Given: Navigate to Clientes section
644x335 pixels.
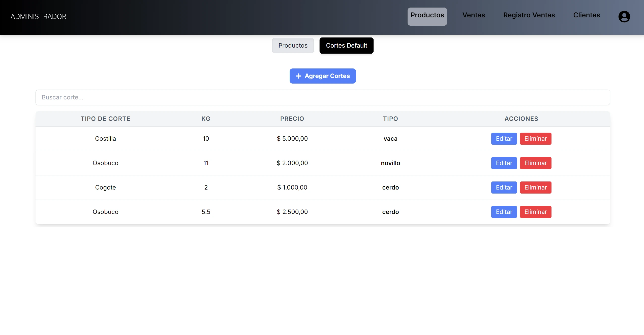Looking at the screenshot, I should (587, 15).
